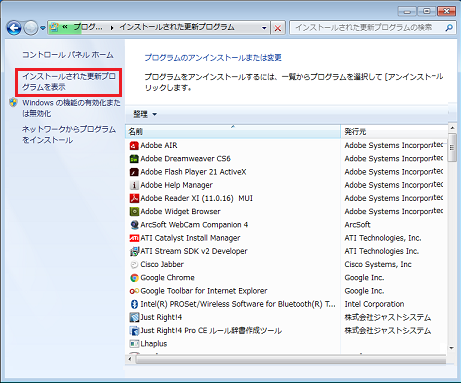Screen dimensions: 461x383
Task: Click the Adobe AIR program icon
Action: [x=134, y=146]
